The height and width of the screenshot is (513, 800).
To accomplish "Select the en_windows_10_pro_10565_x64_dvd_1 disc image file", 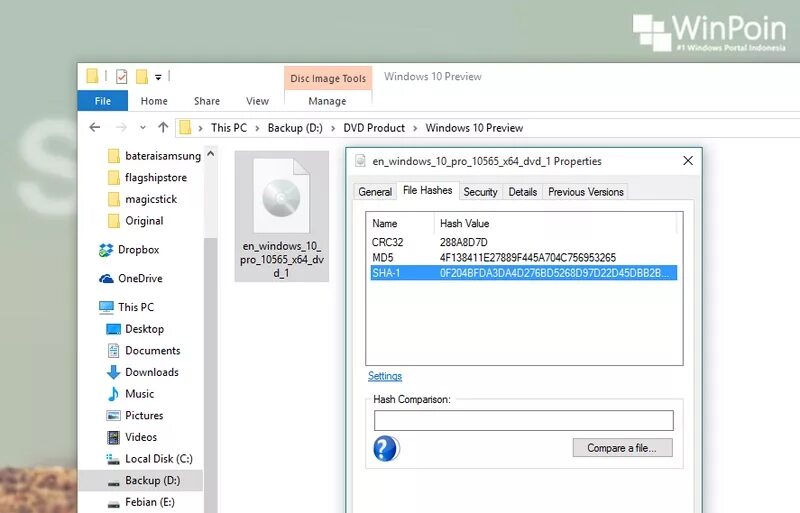I will pyautogui.click(x=282, y=216).
